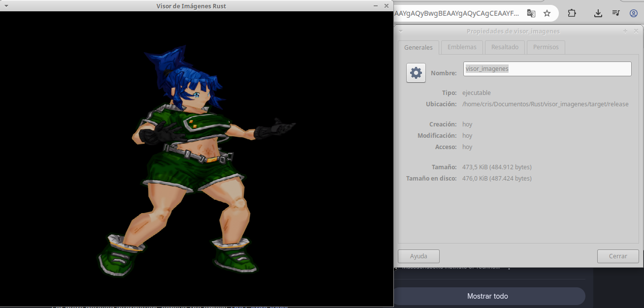Click the Tipo value 'ejecutable'
The height and width of the screenshot is (308, 644).
477,93
